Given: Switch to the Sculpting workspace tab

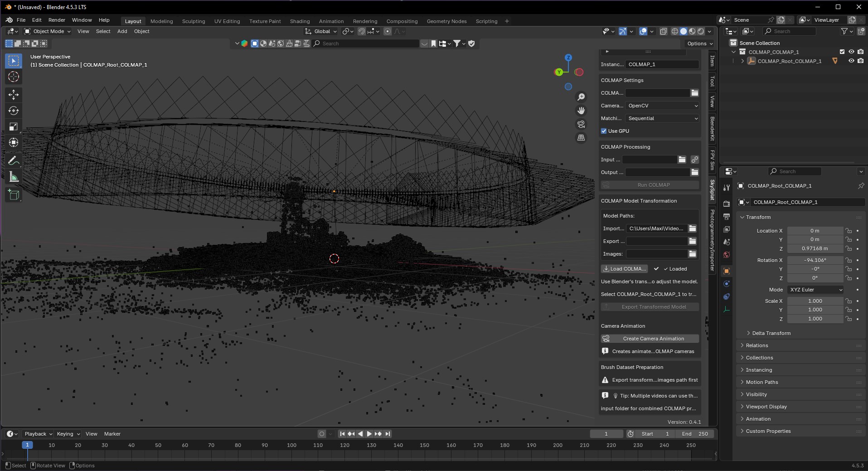Looking at the screenshot, I should 194,21.
